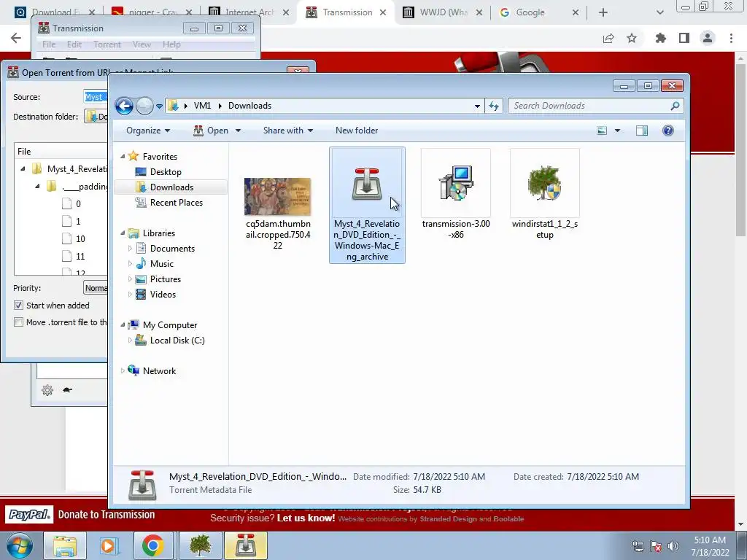Screen dimensions: 747x560
Task: Expand the Music library
Action: pos(130,264)
